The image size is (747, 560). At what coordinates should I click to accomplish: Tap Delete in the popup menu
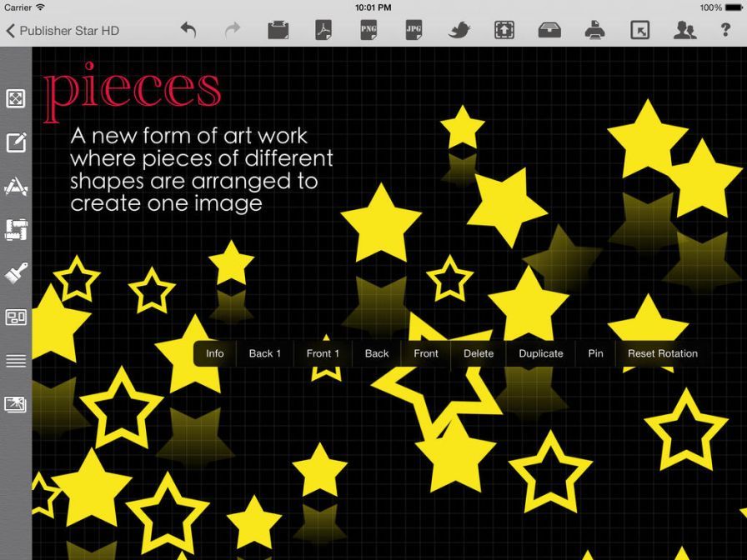pyautogui.click(x=478, y=353)
